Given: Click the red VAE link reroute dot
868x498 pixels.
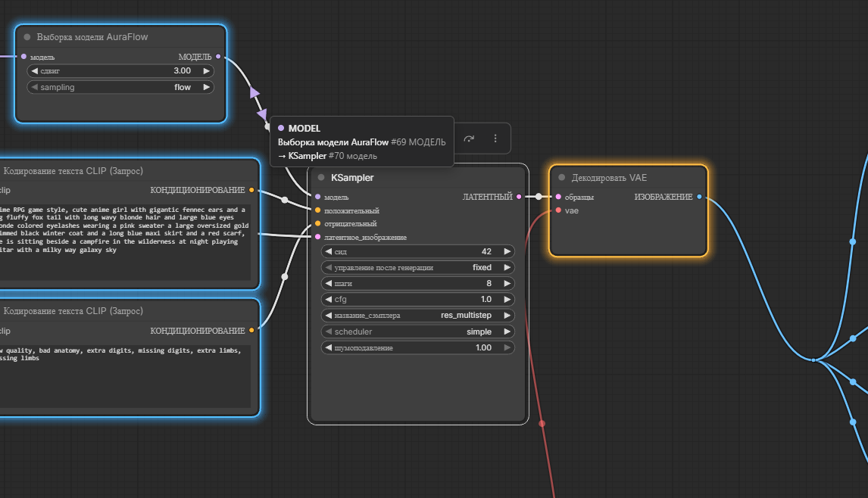Looking at the screenshot, I should [x=542, y=424].
